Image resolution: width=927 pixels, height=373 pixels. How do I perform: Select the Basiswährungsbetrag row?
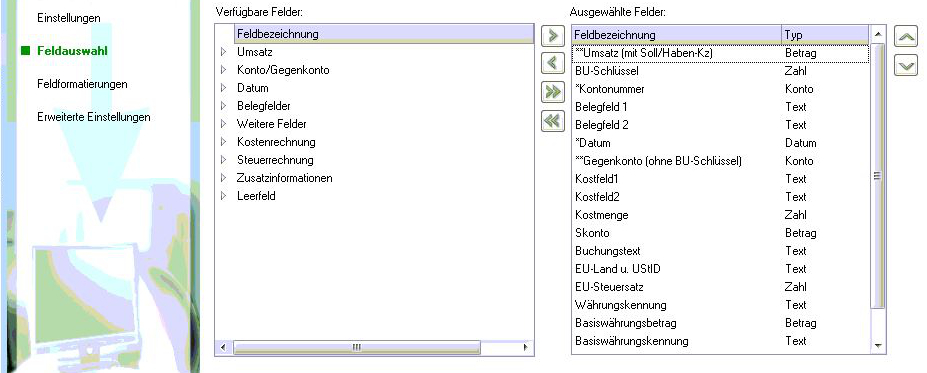point(721,323)
